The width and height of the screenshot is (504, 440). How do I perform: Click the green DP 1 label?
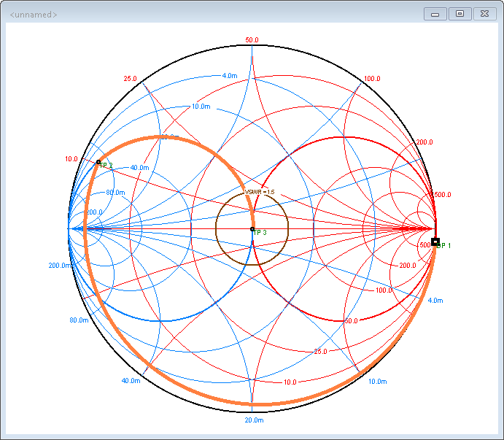tap(444, 246)
